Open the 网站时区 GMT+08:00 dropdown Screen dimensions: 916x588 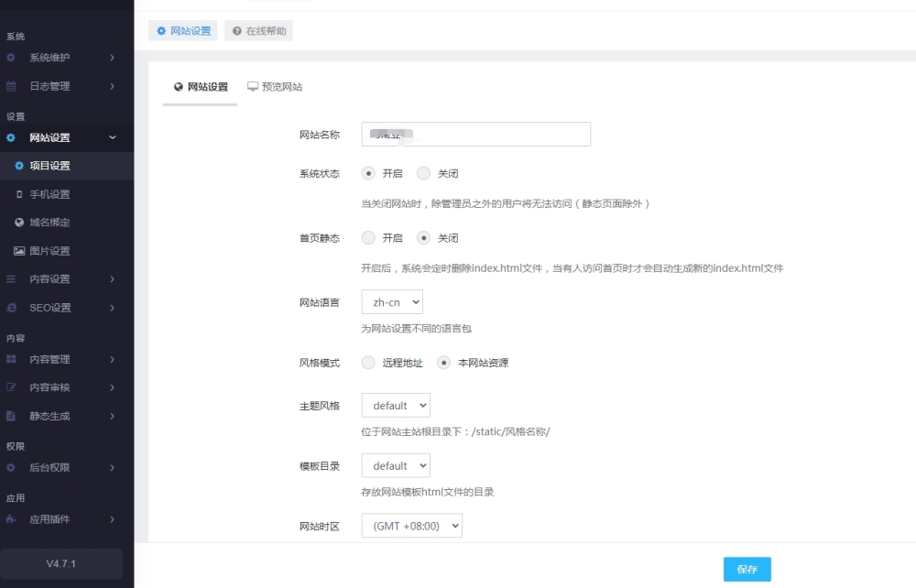click(411, 525)
